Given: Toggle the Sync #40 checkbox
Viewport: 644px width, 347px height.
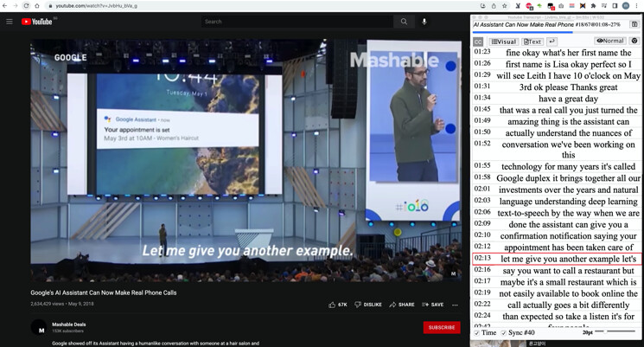Looking at the screenshot, I should [x=506, y=332].
